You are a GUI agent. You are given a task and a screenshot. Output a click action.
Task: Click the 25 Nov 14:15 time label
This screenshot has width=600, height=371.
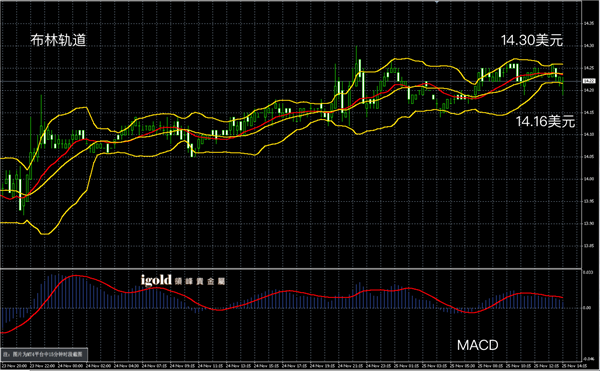[574, 366]
